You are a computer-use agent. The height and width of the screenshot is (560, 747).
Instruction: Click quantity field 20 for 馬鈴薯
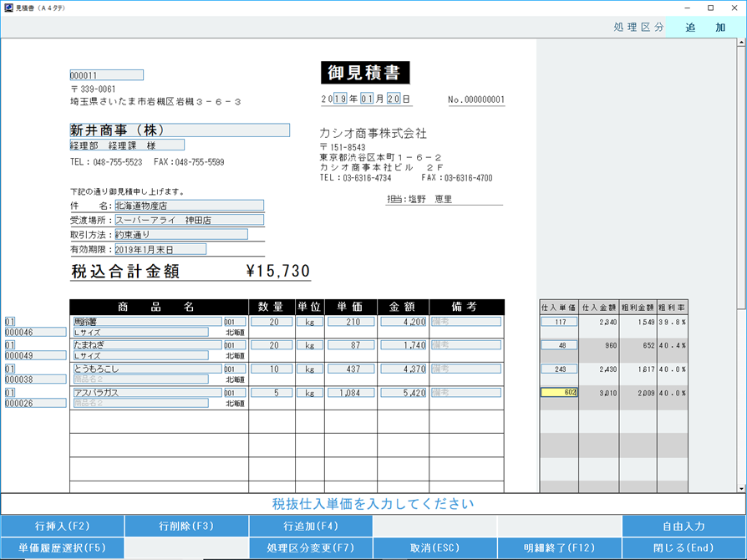272,322
